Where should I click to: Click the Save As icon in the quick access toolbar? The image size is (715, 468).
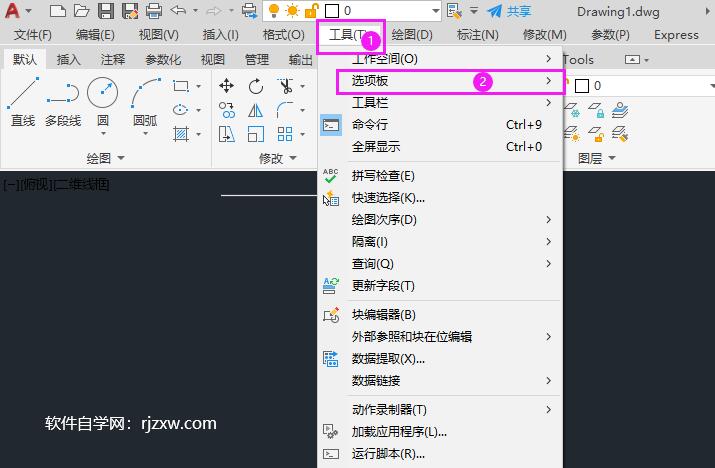click(130, 10)
